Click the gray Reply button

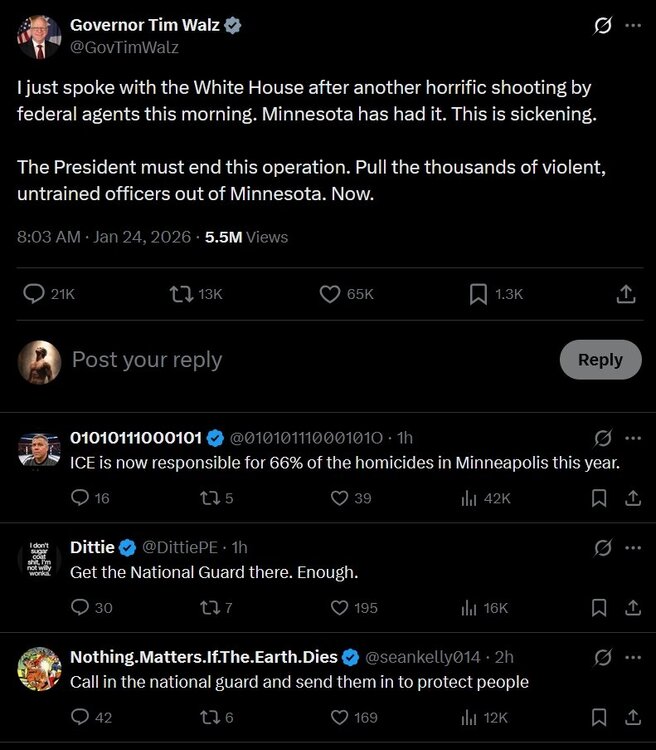coord(600,360)
